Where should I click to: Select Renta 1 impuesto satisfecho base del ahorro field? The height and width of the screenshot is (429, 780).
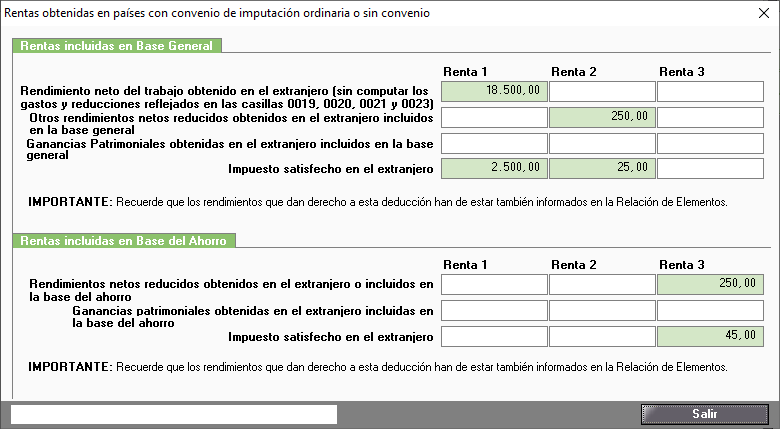pos(494,336)
